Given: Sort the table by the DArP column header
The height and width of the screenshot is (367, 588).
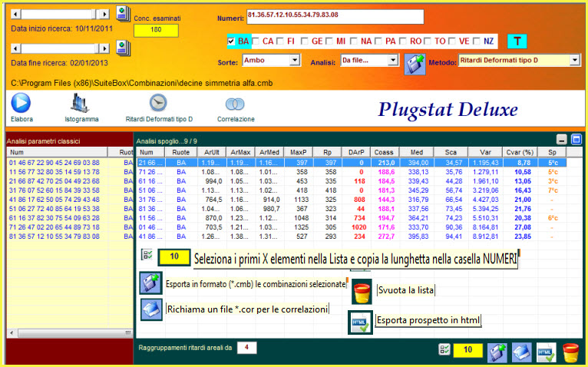Looking at the screenshot, I should [356, 152].
